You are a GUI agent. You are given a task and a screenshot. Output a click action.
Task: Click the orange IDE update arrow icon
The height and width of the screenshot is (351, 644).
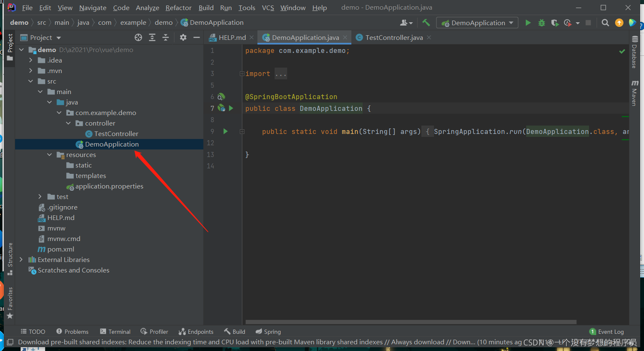[619, 23]
